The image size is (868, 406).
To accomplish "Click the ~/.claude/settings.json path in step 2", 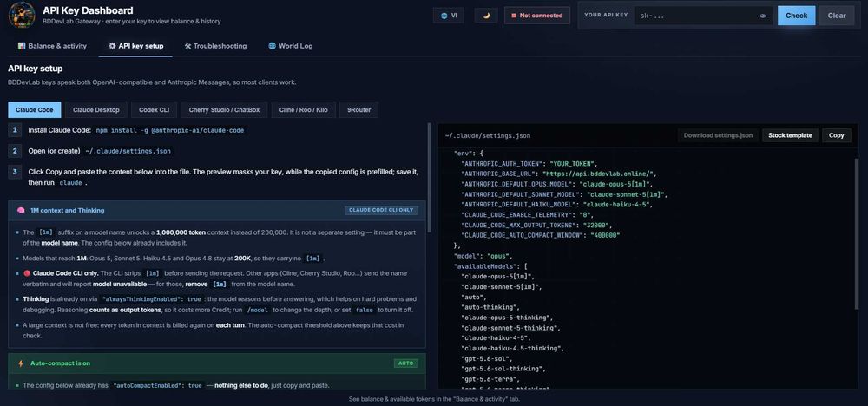I will click(x=128, y=151).
